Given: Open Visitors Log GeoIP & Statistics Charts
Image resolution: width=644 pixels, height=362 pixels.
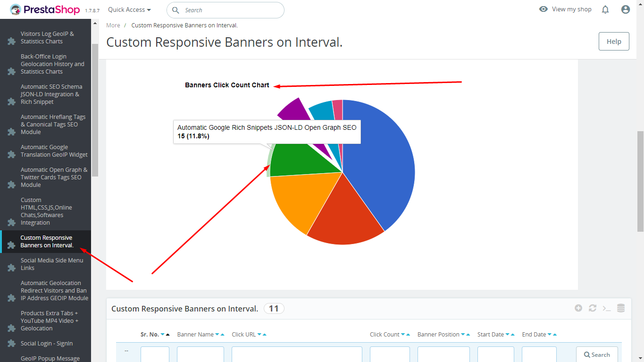Looking at the screenshot, I should tap(47, 38).
